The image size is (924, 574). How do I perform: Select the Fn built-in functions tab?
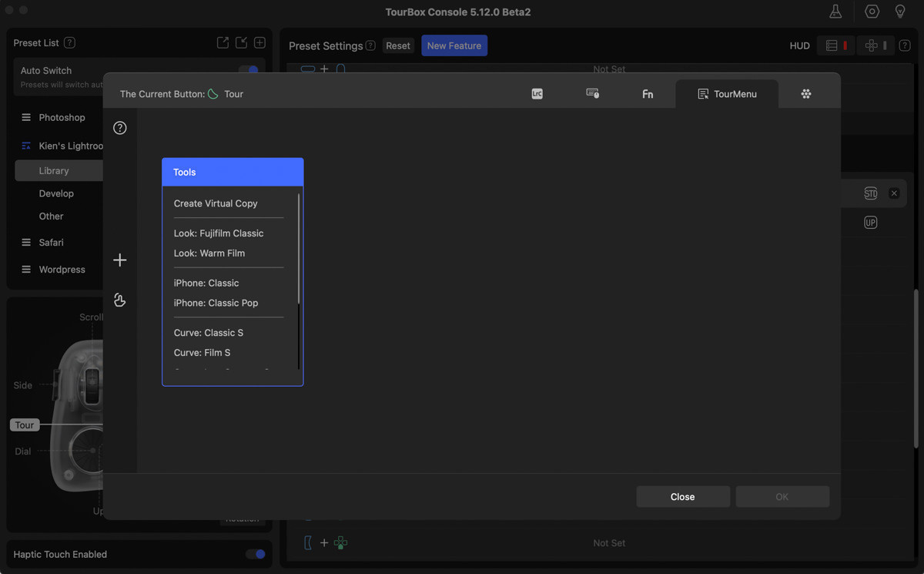[647, 93]
